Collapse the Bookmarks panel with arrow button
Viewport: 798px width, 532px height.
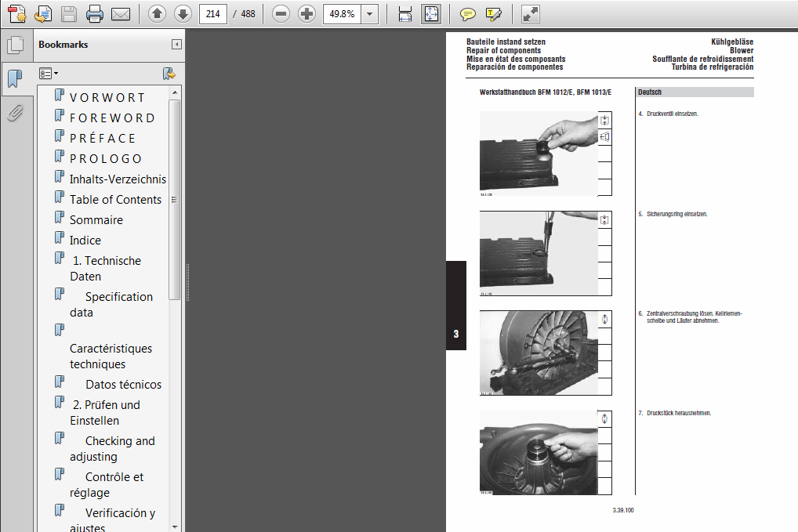click(x=176, y=44)
